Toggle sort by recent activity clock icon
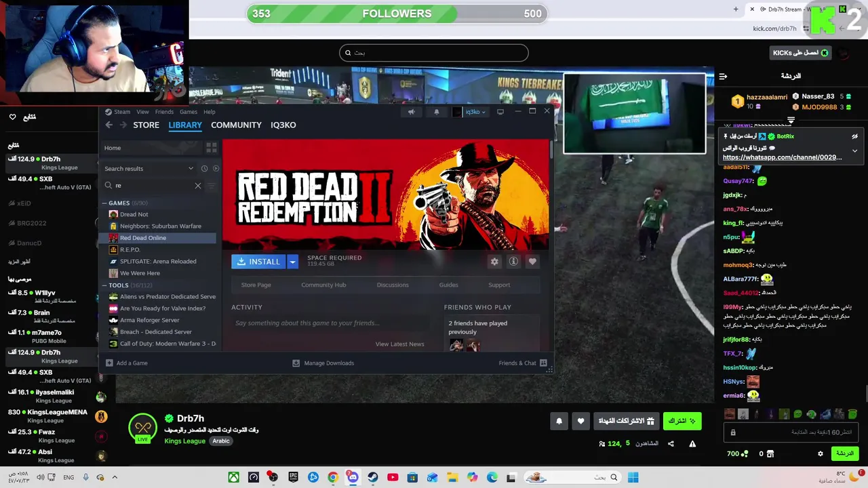 coord(204,168)
